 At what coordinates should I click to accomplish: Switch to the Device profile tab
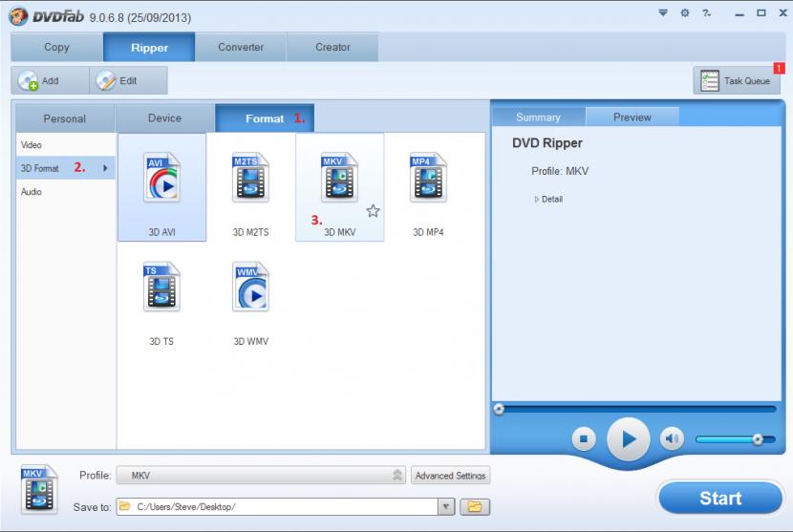tap(165, 118)
